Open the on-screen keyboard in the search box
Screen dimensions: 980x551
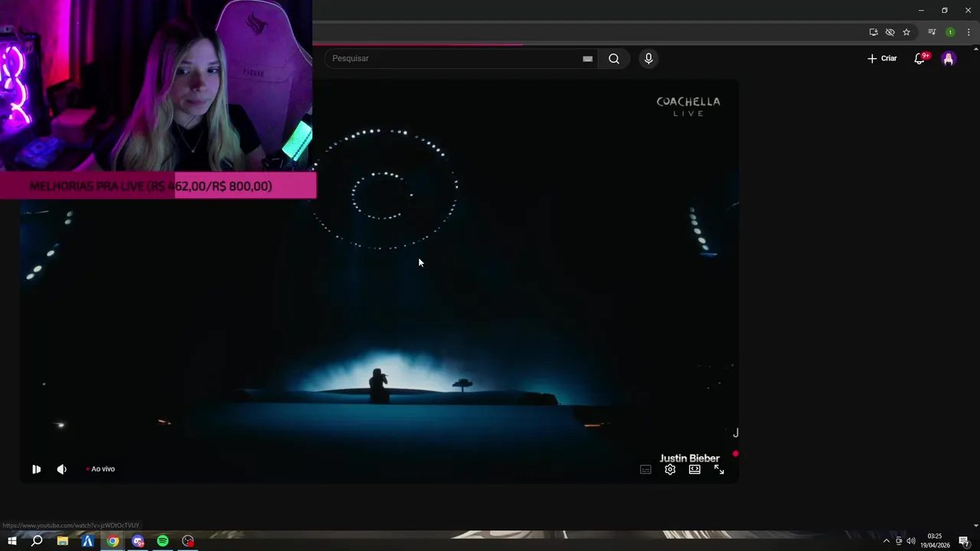coord(587,59)
